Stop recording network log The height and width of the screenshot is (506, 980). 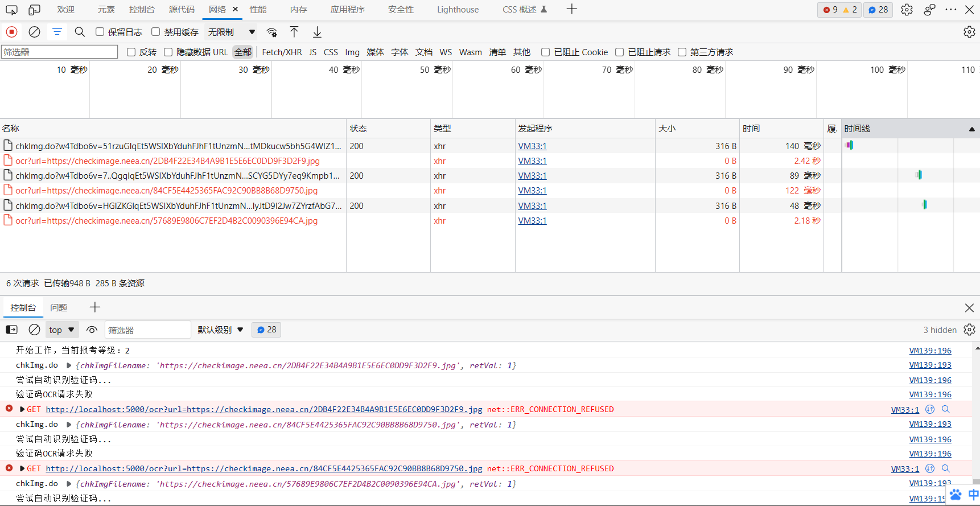click(11, 32)
